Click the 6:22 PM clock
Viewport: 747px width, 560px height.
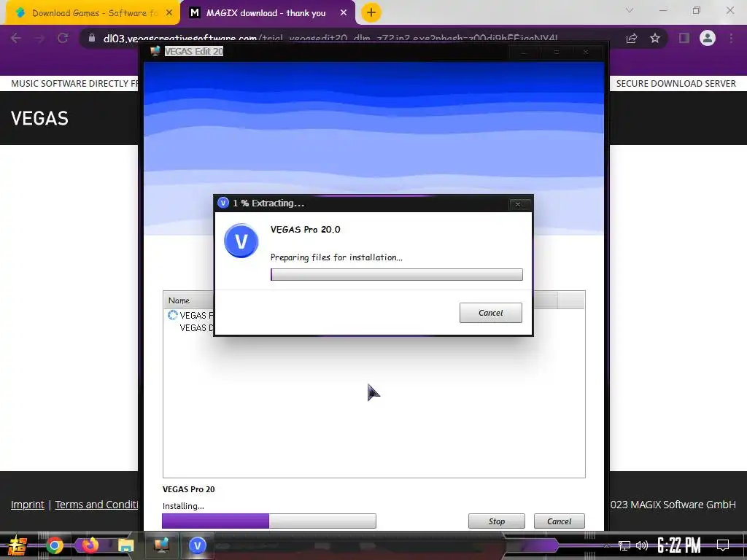(x=679, y=545)
